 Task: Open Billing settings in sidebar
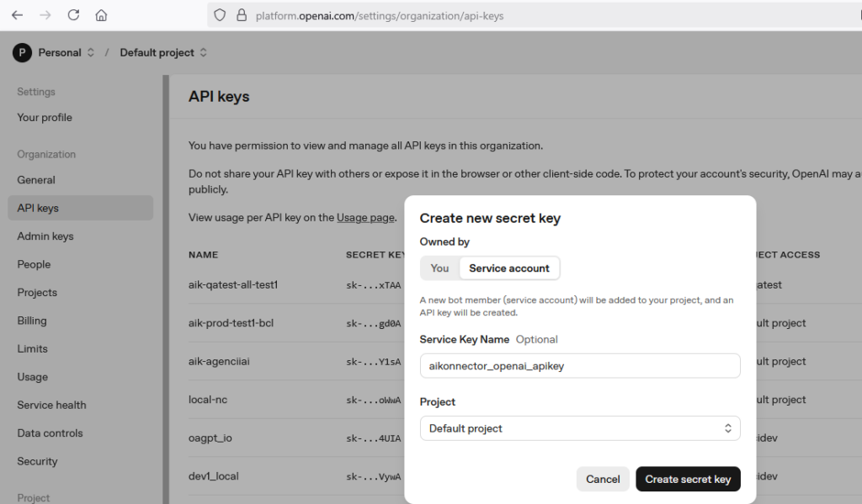(x=32, y=321)
